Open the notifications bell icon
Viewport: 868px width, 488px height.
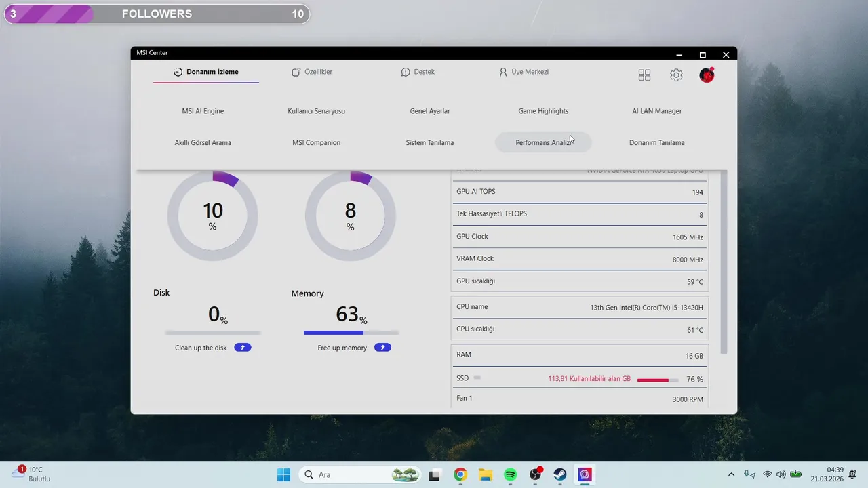click(852, 474)
